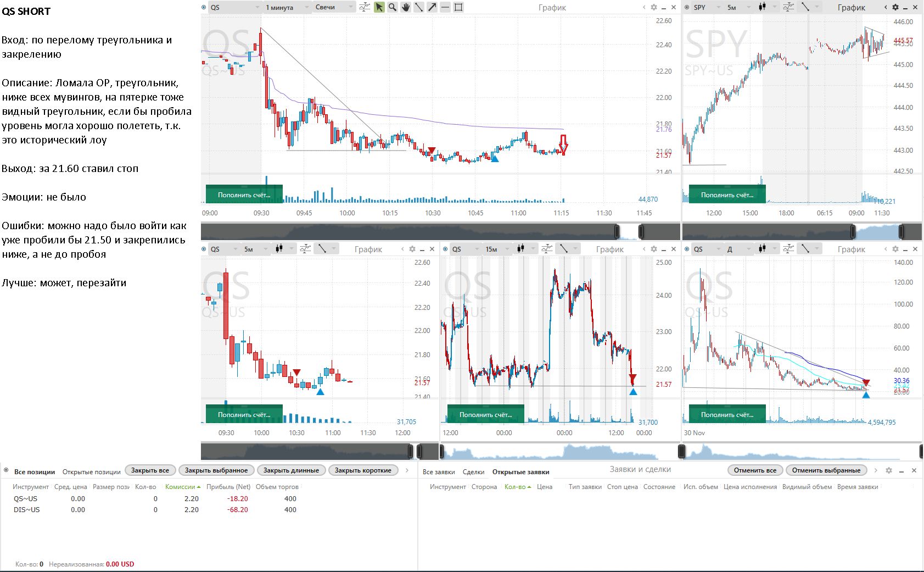The image size is (924, 572).
Task: Activate the magnifier zoom tool
Action: click(x=393, y=7)
